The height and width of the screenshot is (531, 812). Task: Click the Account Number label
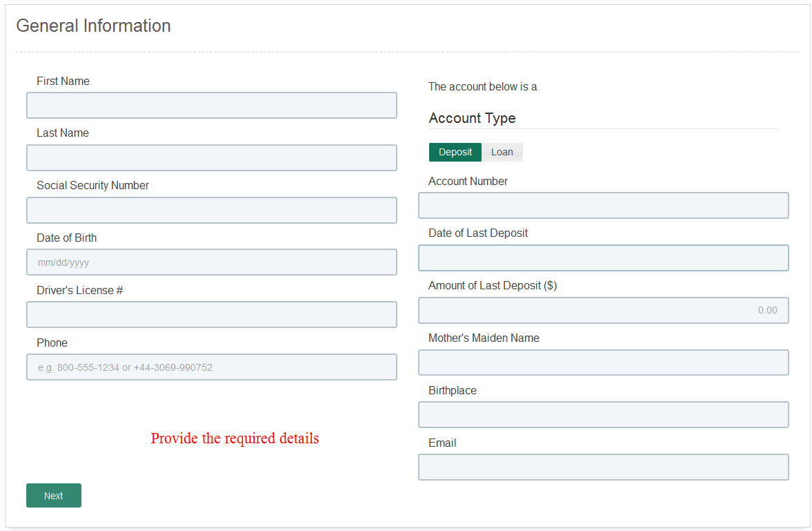click(468, 181)
